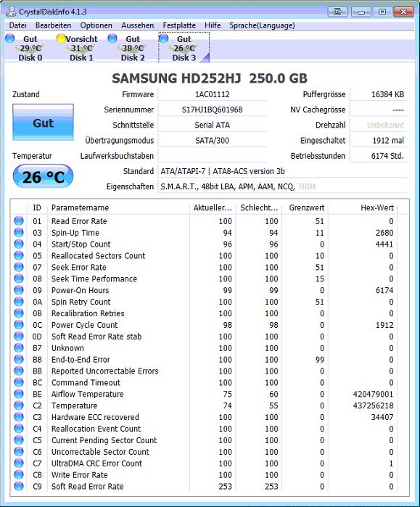The width and height of the screenshot is (420, 507).
Task: Click the CrystalDiskInfo title bar icon
Action: 11,12
